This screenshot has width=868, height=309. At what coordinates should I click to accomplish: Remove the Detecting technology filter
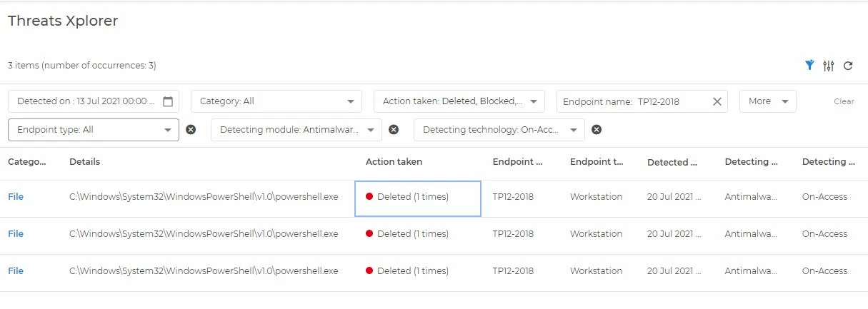pos(597,130)
